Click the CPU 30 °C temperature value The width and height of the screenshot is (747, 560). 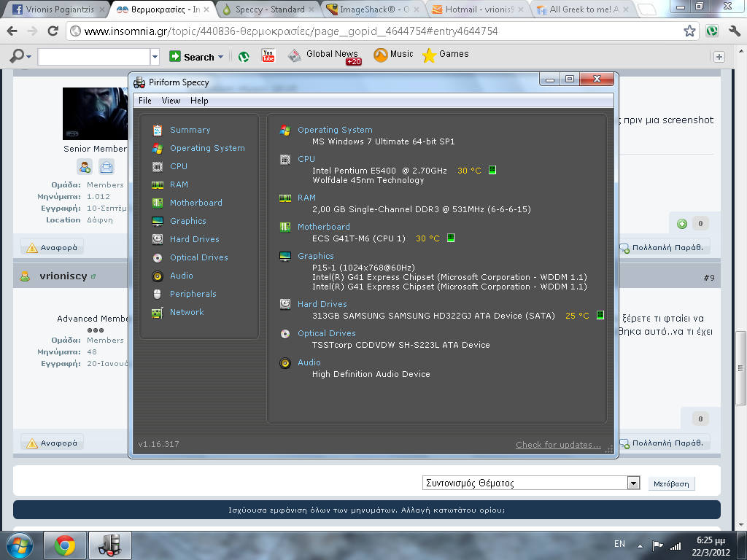point(469,171)
